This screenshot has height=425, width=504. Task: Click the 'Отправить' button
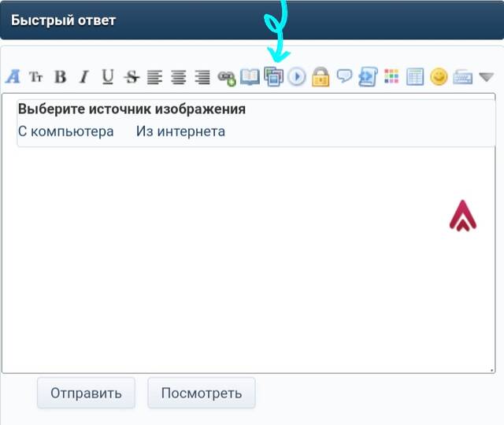(86, 393)
